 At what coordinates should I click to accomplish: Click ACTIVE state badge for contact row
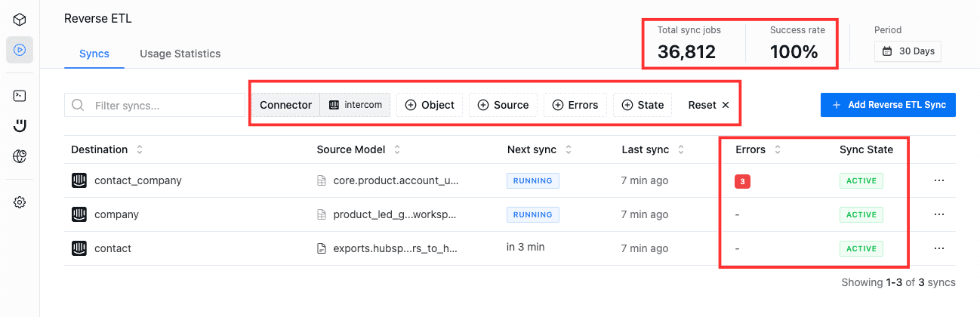click(861, 248)
